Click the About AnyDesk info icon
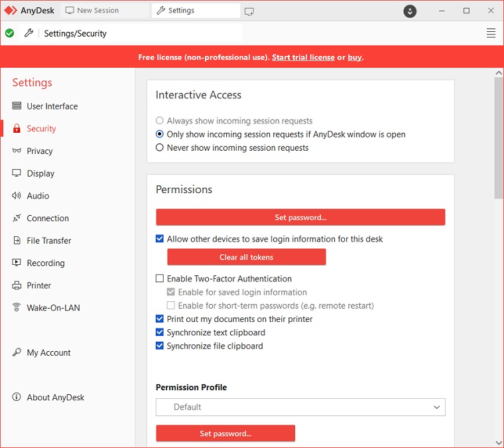 [x=17, y=397]
